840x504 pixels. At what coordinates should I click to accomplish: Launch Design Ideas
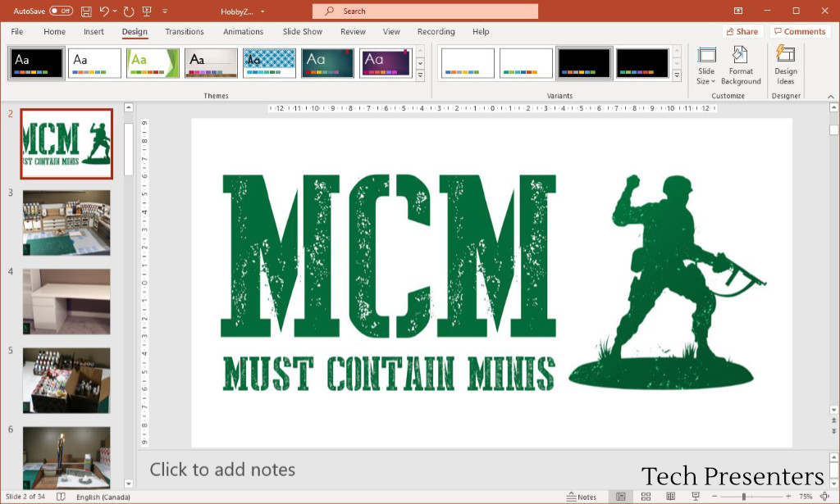[x=785, y=66]
